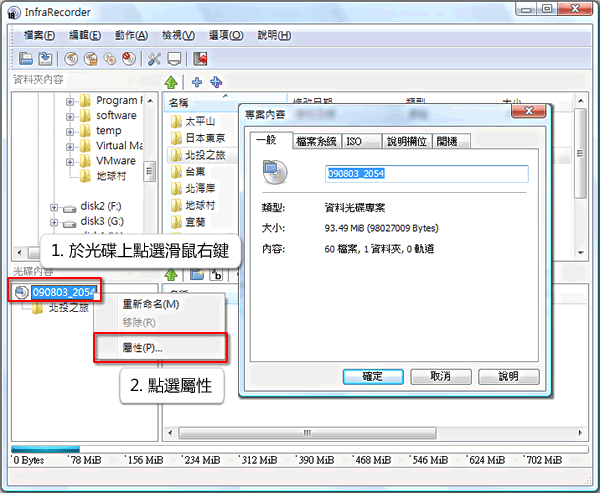Click the 名稱 column header
This screenshot has height=493, width=600.
point(201,103)
